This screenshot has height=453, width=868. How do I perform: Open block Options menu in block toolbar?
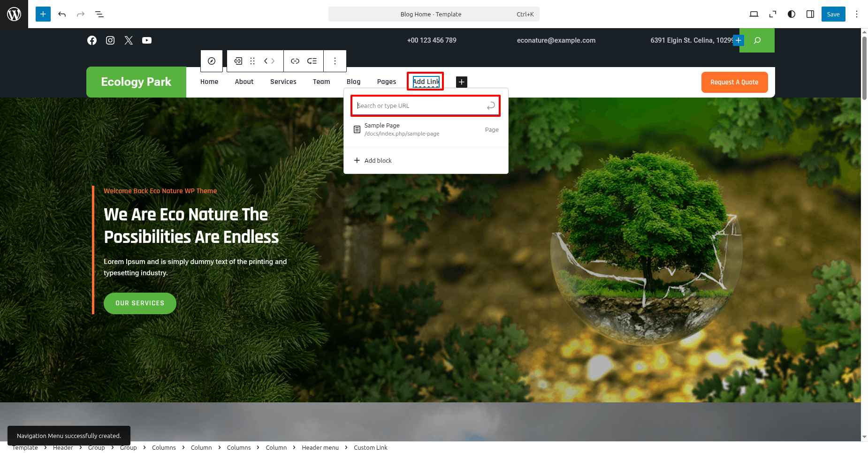click(x=335, y=61)
